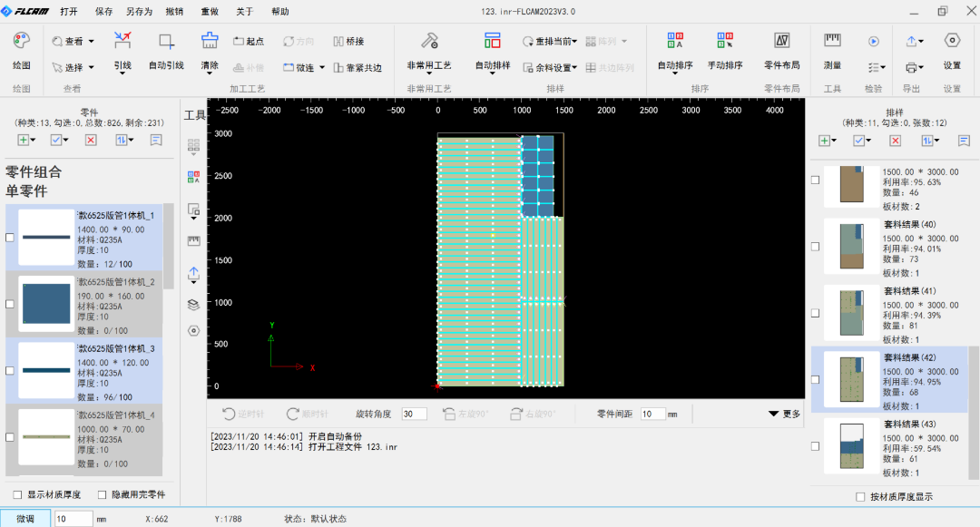Click the layout list vertical scrollbar
Image resolution: width=980 pixels, height=527 pixels.
(973, 413)
